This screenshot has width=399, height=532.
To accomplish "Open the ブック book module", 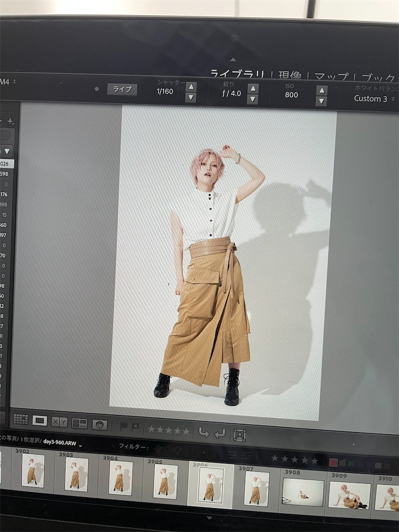I will click(378, 78).
